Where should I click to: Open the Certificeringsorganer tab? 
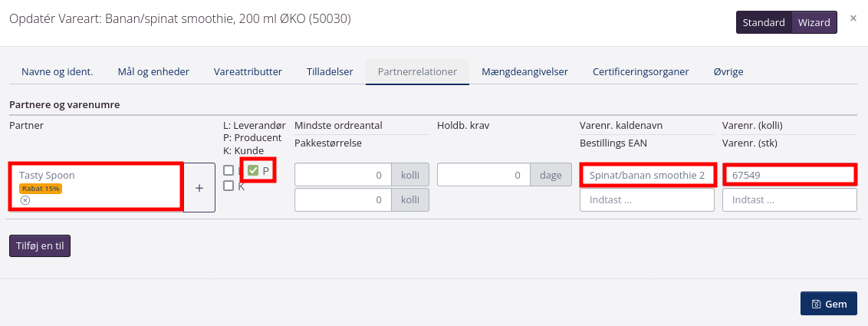tap(640, 71)
